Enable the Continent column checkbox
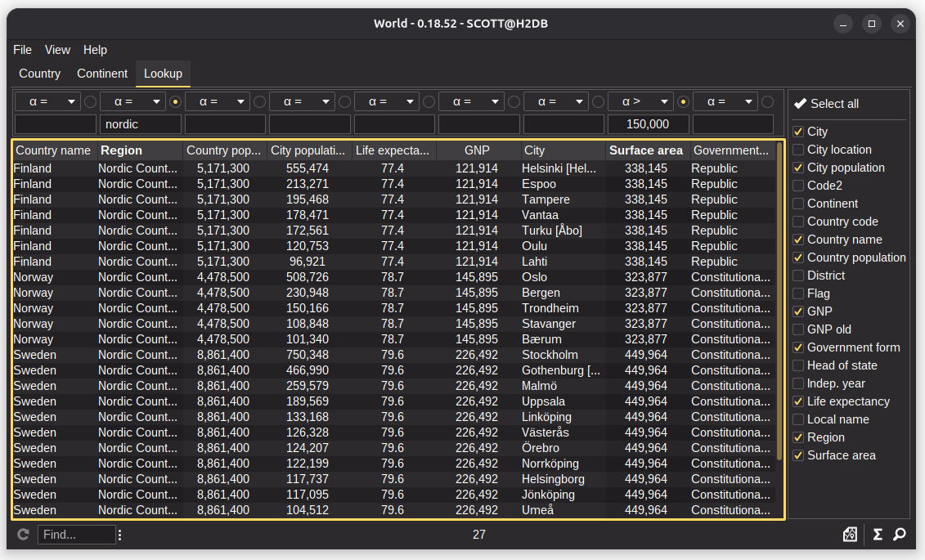The image size is (925, 560). (x=798, y=204)
